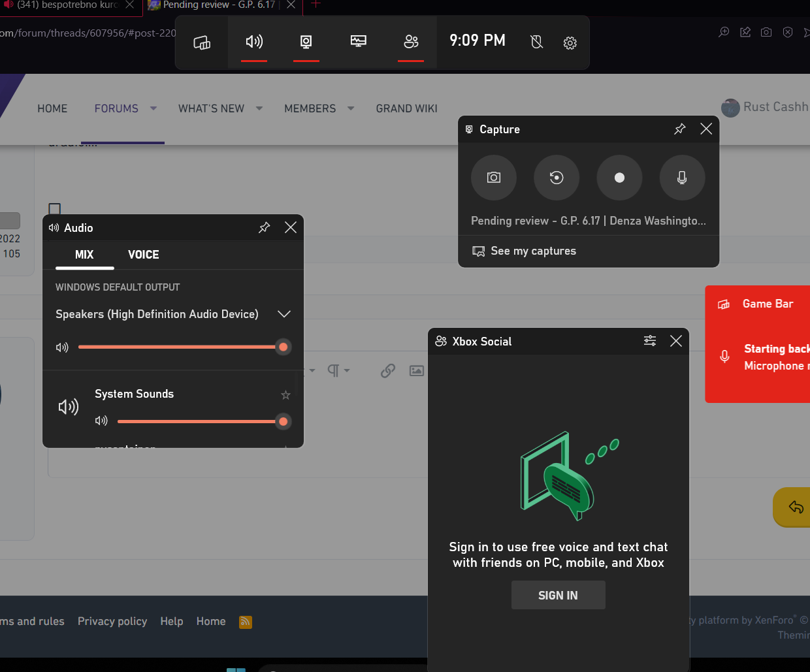Screen dimensions: 810x672
Task: Open the FORUMS menu item
Action: click(116, 108)
